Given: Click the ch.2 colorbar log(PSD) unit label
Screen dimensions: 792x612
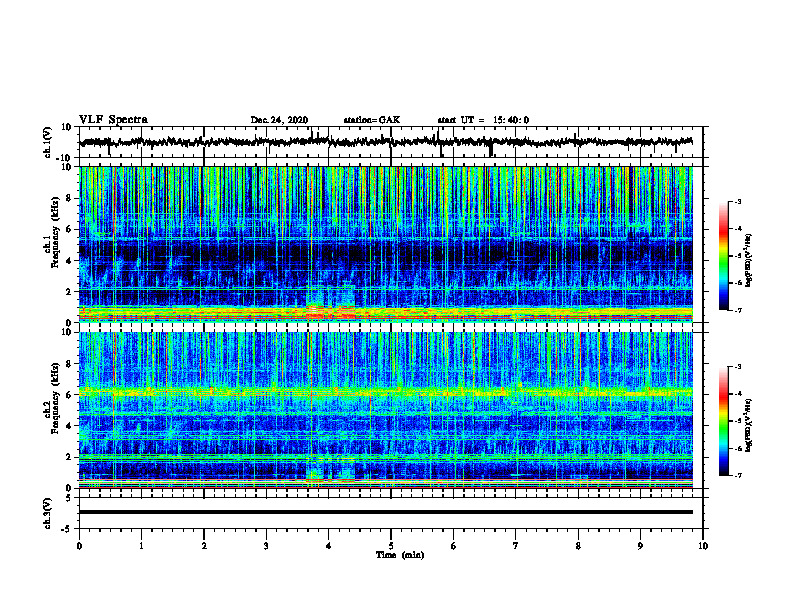Looking at the screenshot, I should (x=749, y=425).
